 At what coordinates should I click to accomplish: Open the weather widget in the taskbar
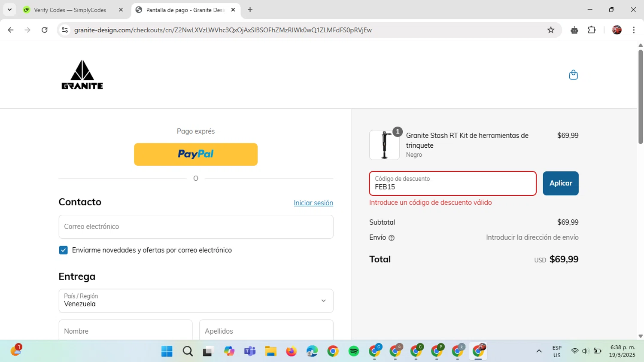pyautogui.click(x=16, y=350)
